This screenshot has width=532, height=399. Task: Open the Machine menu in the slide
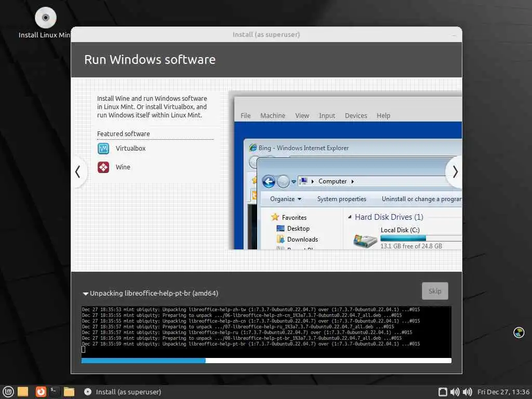[273, 116]
